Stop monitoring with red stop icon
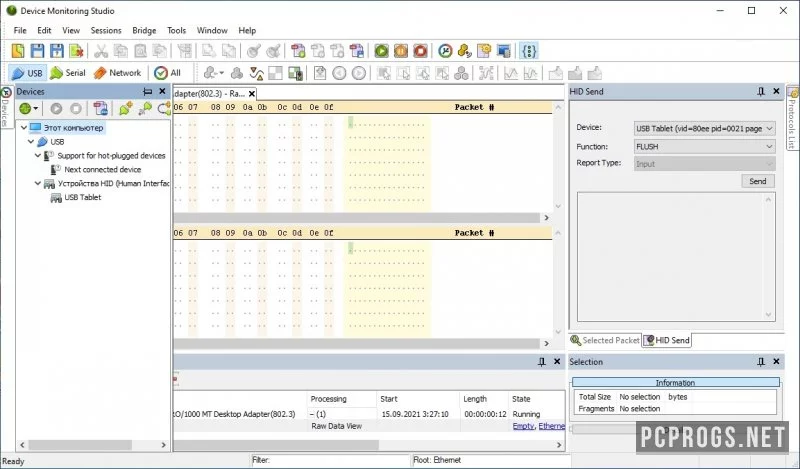 420,51
